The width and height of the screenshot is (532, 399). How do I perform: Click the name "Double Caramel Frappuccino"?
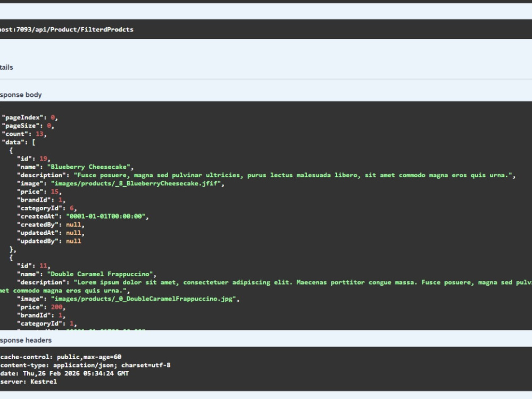(100, 274)
